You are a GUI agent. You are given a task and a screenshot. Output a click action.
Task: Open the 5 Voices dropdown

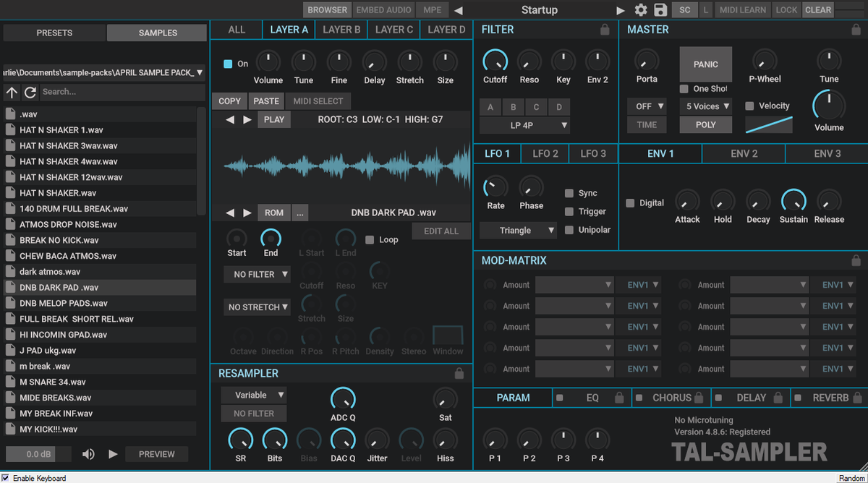pyautogui.click(x=705, y=106)
